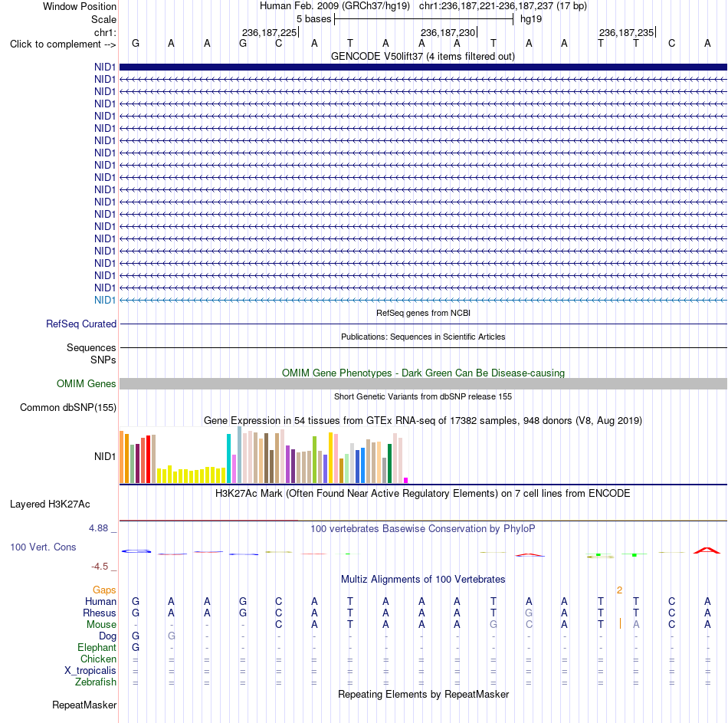Click the orange insertion bar in the Mouse row
Screen dimensions: 728x723
click(x=620, y=623)
